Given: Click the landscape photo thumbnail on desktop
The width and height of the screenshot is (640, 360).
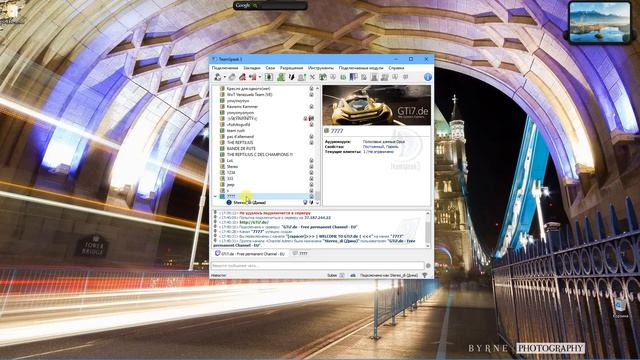Looking at the screenshot, I should (x=599, y=22).
